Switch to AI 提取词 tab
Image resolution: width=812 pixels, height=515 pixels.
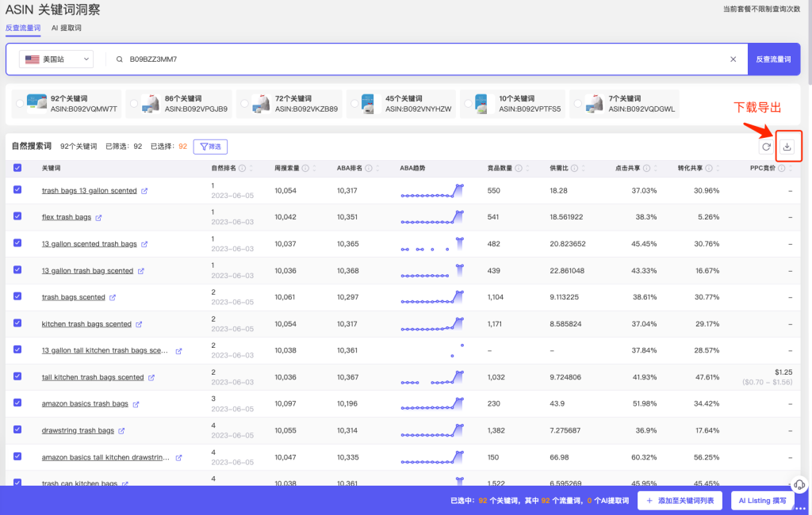(67, 28)
